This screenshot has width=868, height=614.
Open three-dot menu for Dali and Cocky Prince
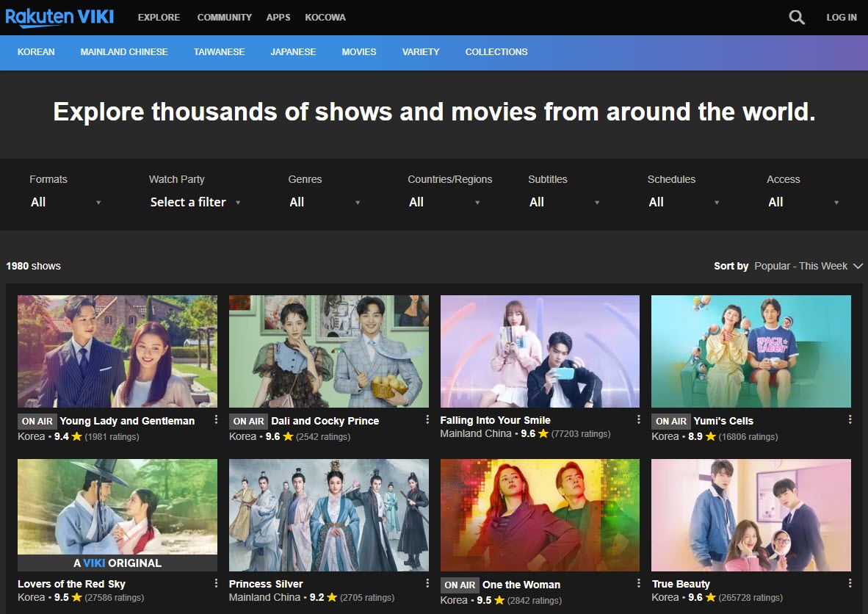(x=427, y=419)
